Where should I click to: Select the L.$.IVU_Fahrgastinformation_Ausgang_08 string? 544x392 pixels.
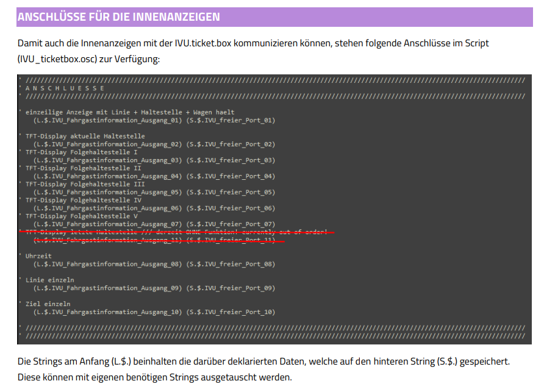pos(108,264)
